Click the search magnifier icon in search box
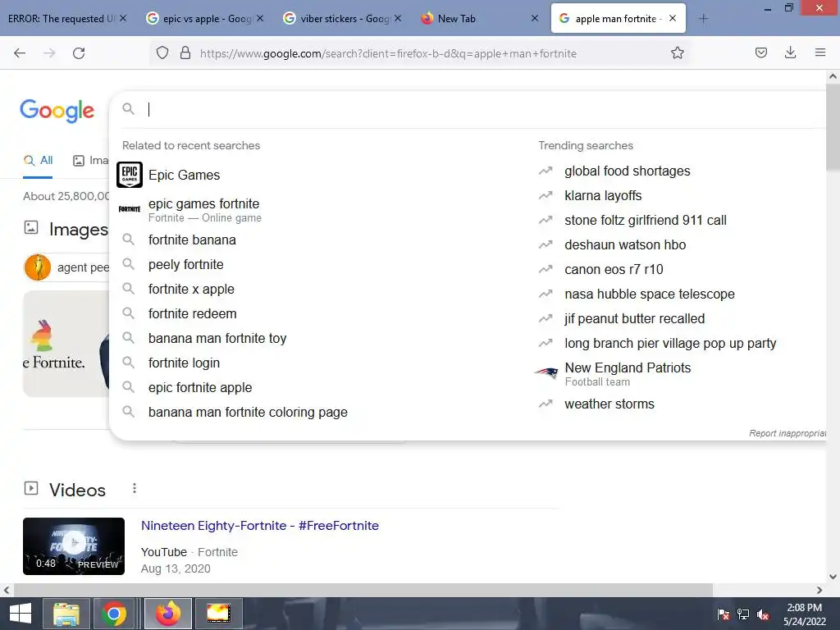Viewport: 840px width, 630px height. pyautogui.click(x=128, y=109)
